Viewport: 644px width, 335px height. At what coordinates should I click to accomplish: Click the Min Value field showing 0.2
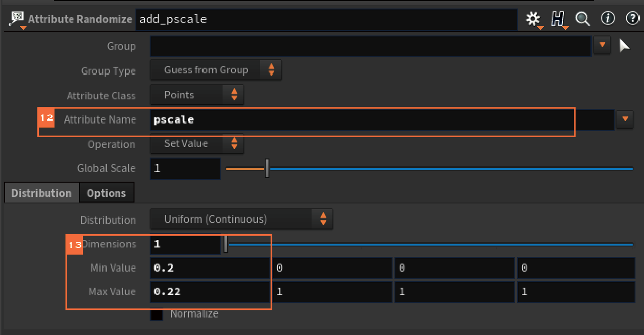(210, 268)
